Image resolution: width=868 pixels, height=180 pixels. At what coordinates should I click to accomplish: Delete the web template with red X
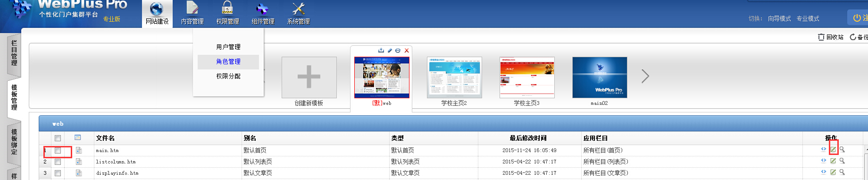point(407,51)
